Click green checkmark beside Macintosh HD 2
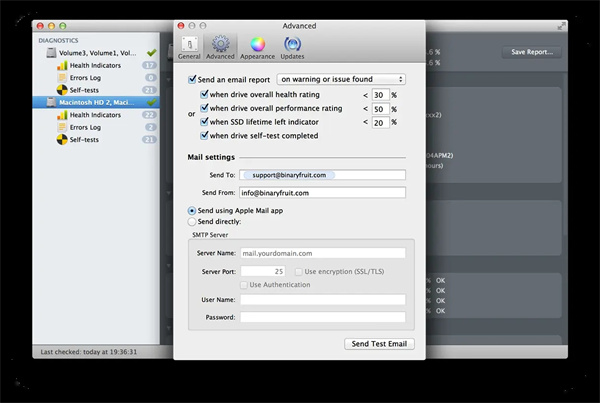Viewport: 600px width, 403px height. tap(152, 102)
